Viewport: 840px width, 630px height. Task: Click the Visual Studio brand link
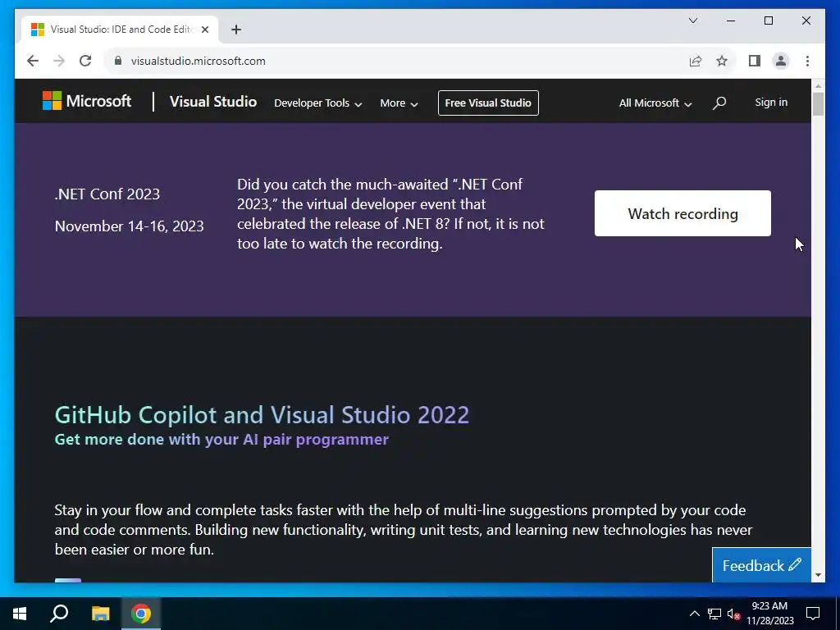click(x=213, y=101)
